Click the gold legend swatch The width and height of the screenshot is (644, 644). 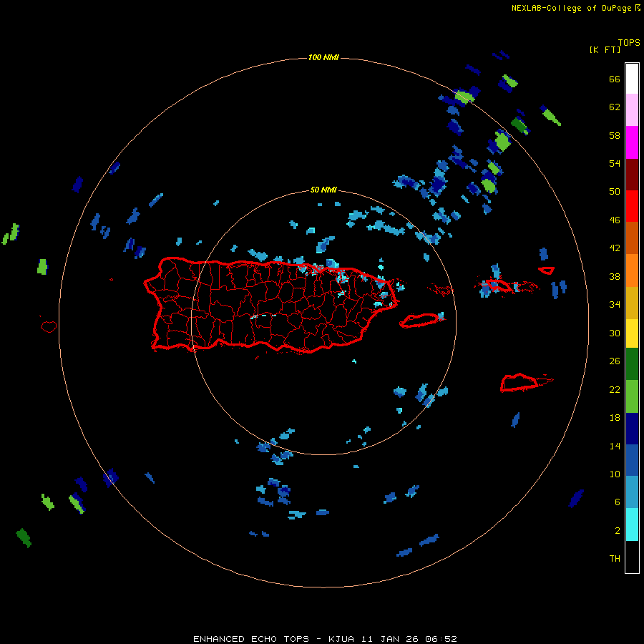tap(632, 303)
